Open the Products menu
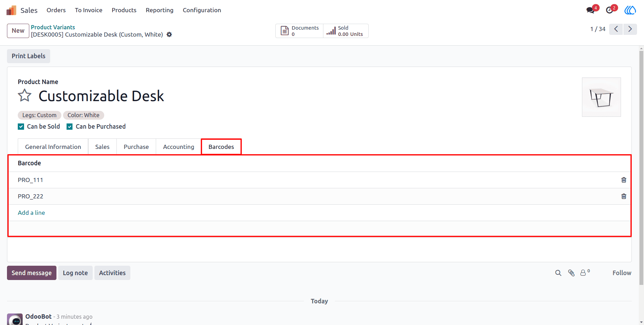 (124, 10)
